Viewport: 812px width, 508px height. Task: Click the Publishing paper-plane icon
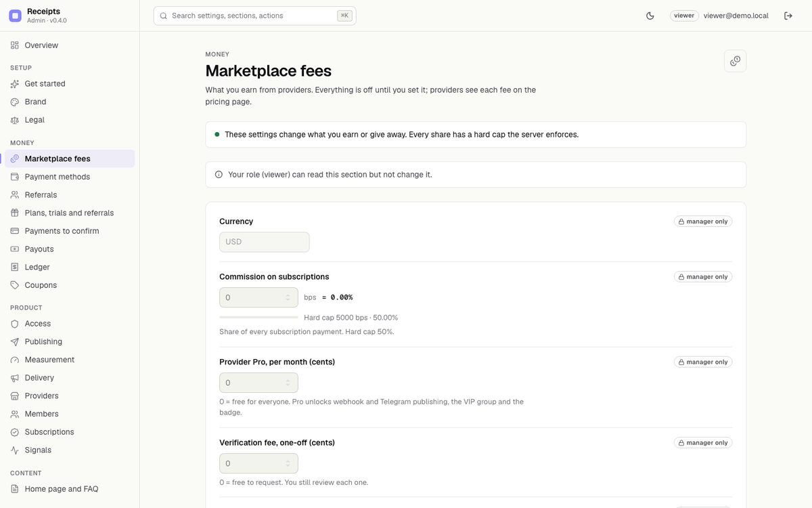15,342
